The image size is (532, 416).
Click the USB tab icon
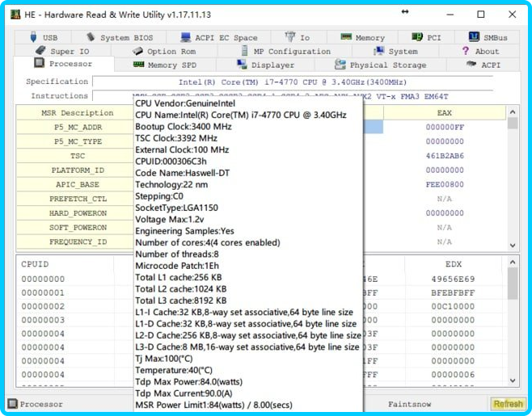33,37
